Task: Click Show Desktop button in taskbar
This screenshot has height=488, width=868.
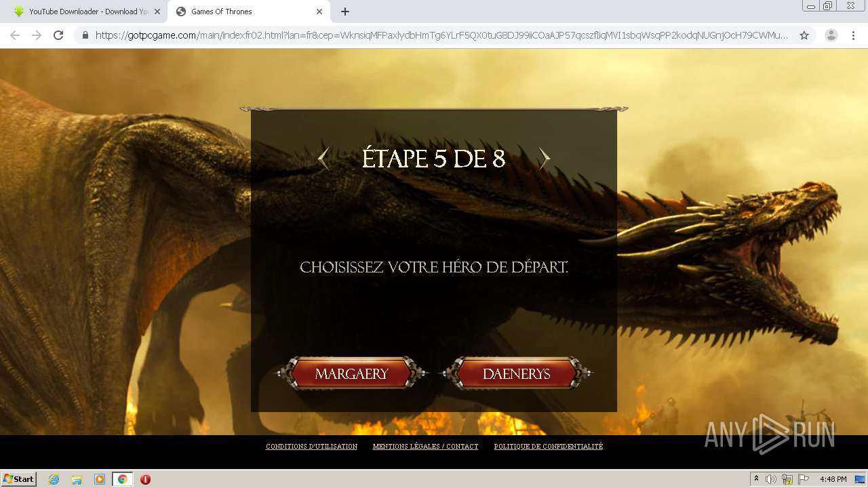Action: (861, 479)
